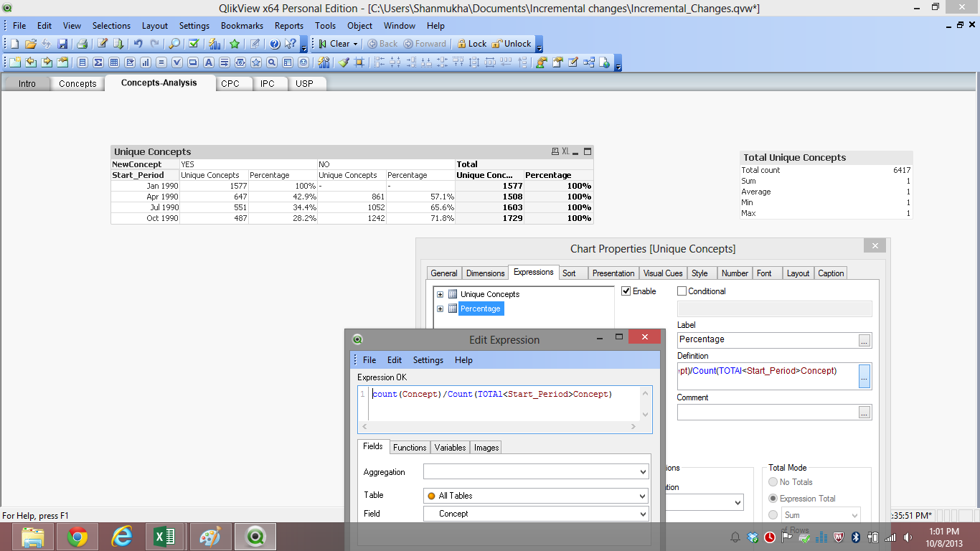This screenshot has height=551, width=980.
Task: Open the Table Viewer icon
Action: click(x=589, y=62)
